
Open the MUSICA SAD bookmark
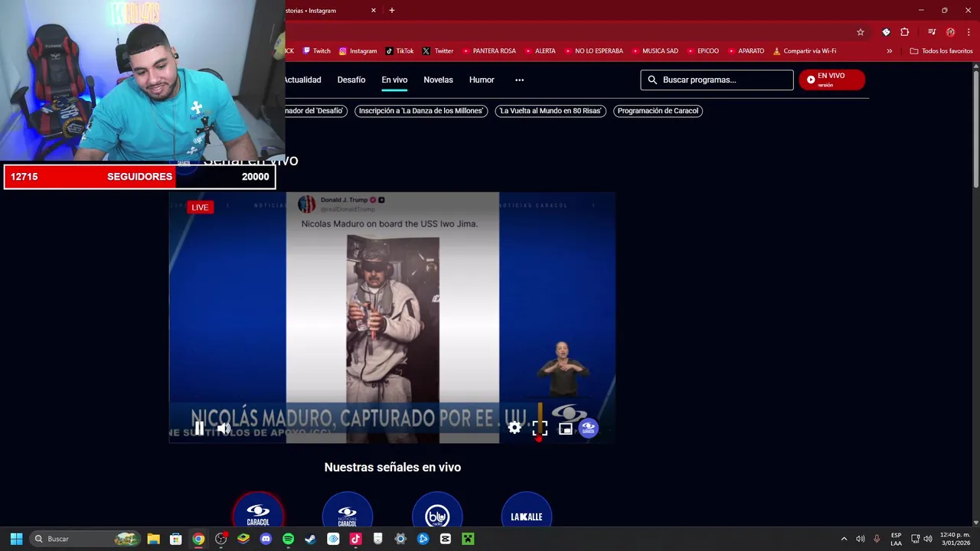tap(655, 51)
